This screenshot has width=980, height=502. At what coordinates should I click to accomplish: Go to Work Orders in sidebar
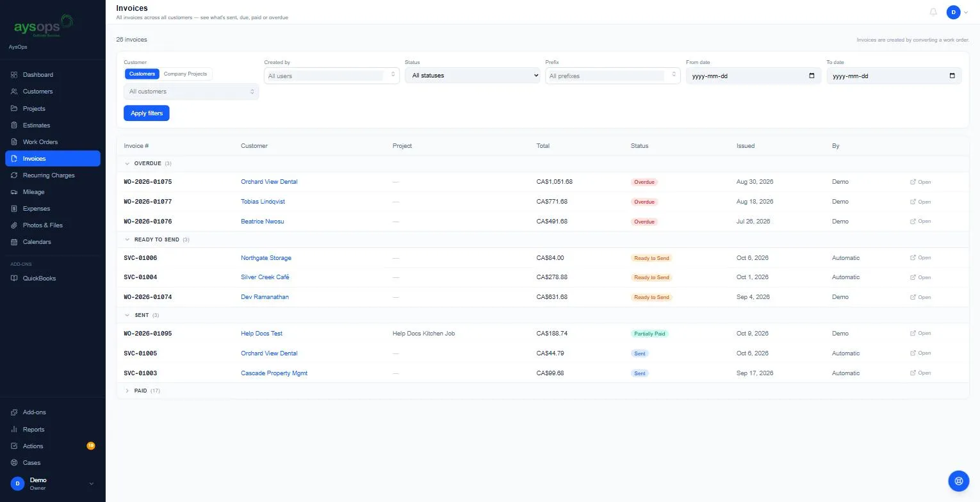point(53,142)
